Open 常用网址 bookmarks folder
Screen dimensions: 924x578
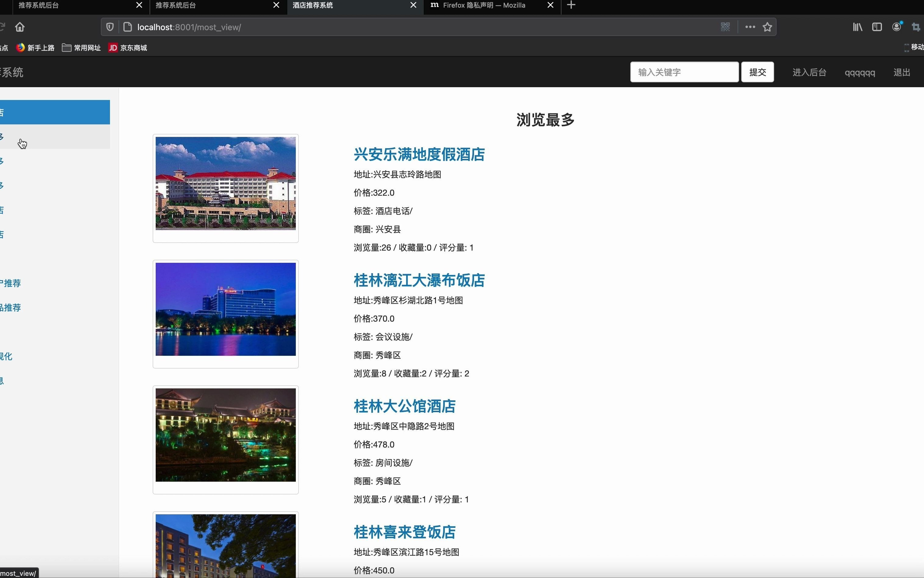(81, 48)
